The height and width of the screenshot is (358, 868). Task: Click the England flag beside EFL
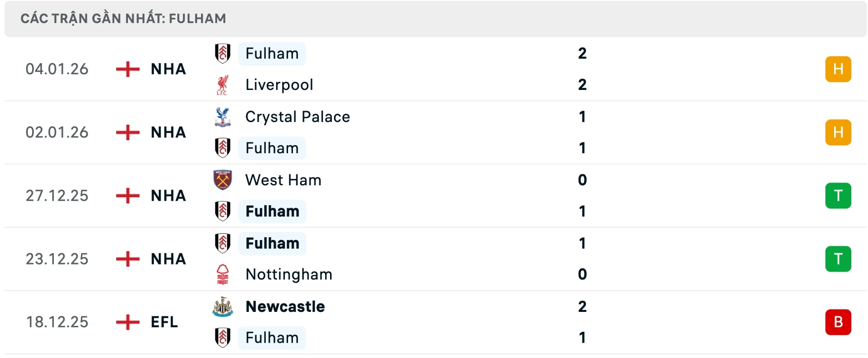click(128, 322)
